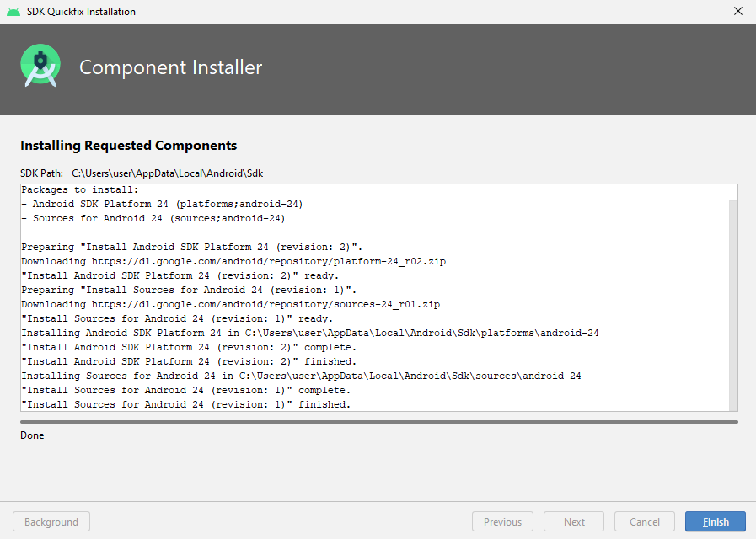Image resolution: width=756 pixels, height=539 pixels.
Task: Click the log area vertical scrollbar
Action: click(733, 304)
